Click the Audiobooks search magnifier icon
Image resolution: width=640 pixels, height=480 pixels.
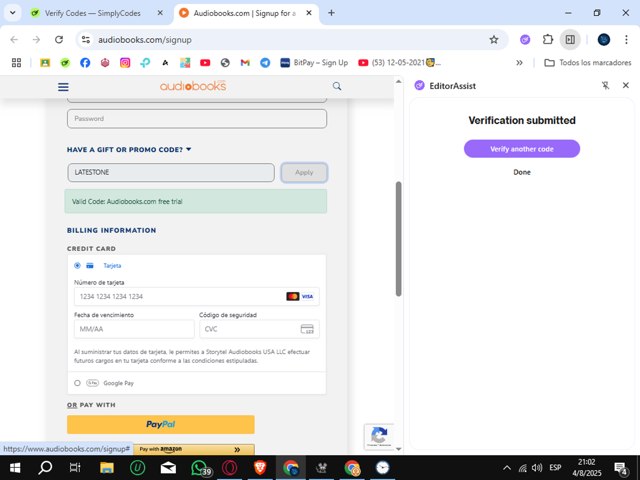pyautogui.click(x=337, y=86)
